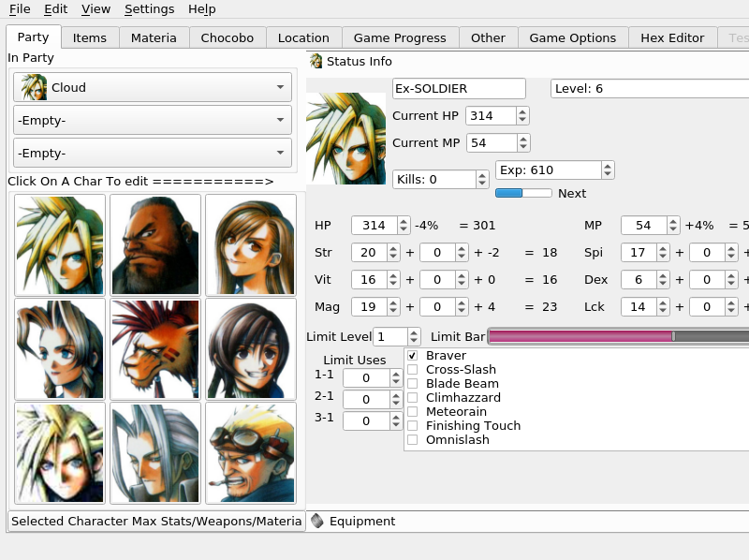This screenshot has height=560, width=749.
Task: Uncheck the Braver limit break
Action: pyautogui.click(x=413, y=356)
